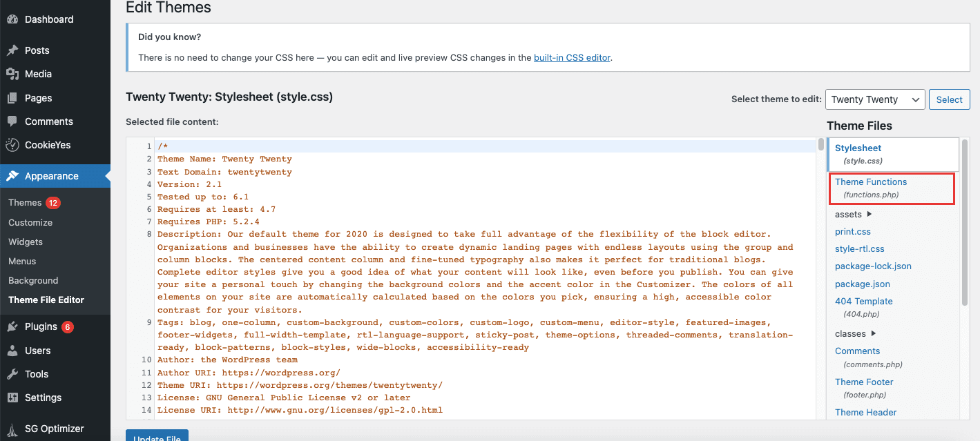Click the Comments speech bubble icon
Viewport: 980px width, 441px height.
point(12,121)
